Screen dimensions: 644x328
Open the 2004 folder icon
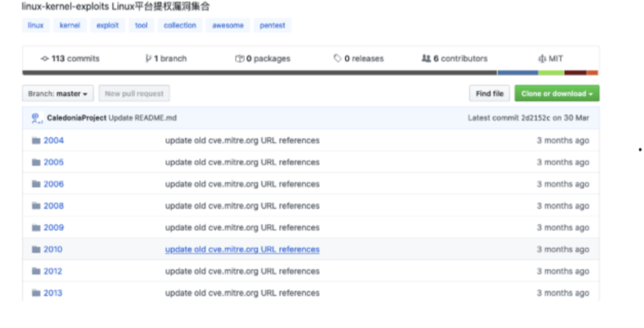point(36,141)
